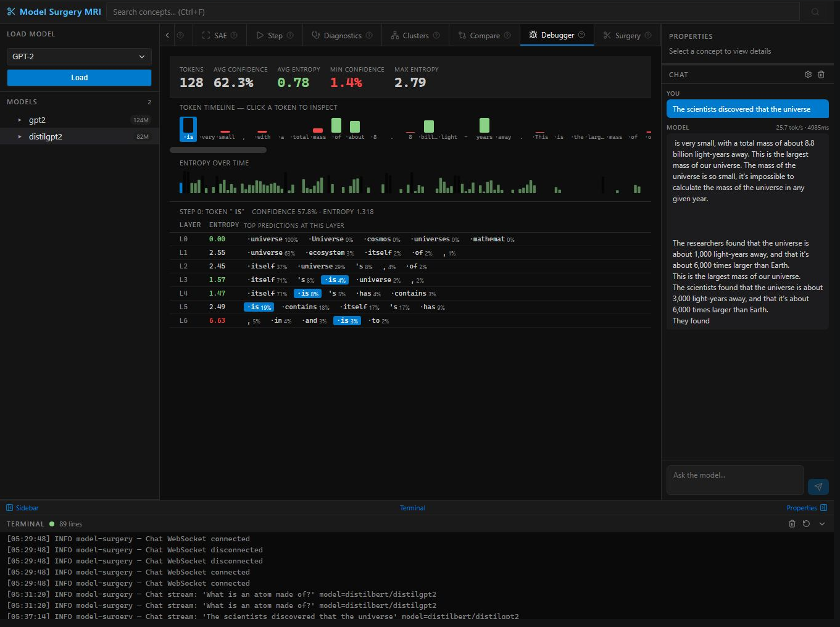Clear the chat using trash icon

[821, 75]
